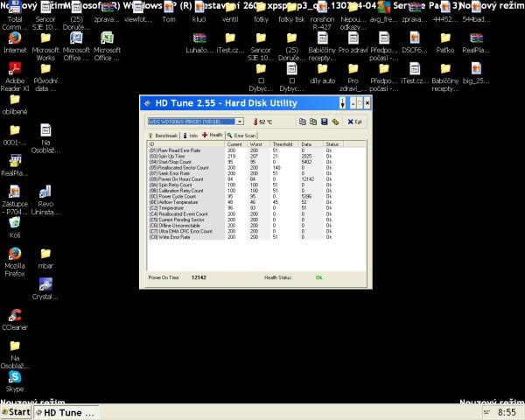Screen dimensions: 525x420
Task: Click the Worst column header
Action: click(x=258, y=144)
